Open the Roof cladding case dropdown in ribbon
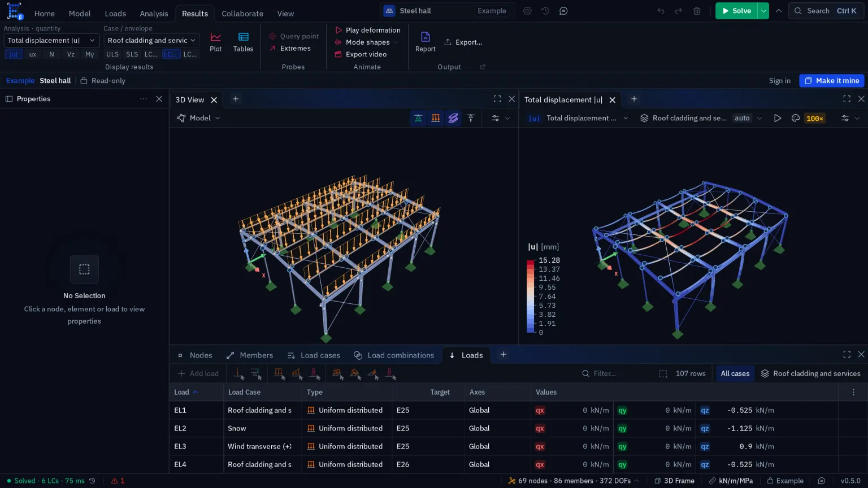Viewport: 868px width, 488px height. [151, 40]
